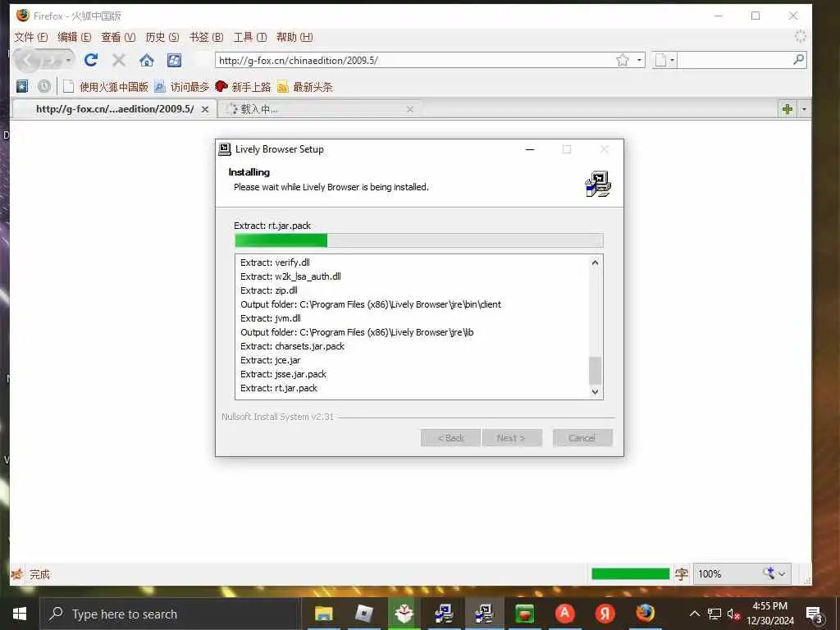Select log line 'Extract: jvm.dll'
Image resolution: width=840 pixels, height=630 pixels.
[270, 318]
